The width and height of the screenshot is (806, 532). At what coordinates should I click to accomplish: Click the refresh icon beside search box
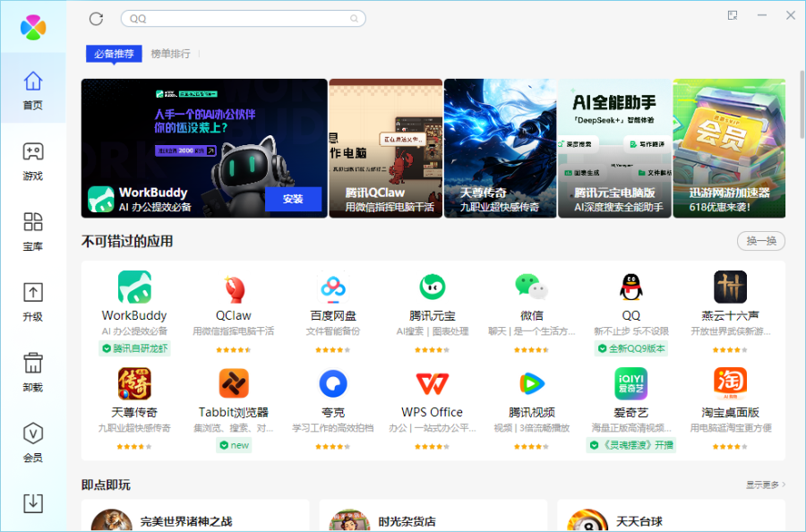[x=96, y=19]
